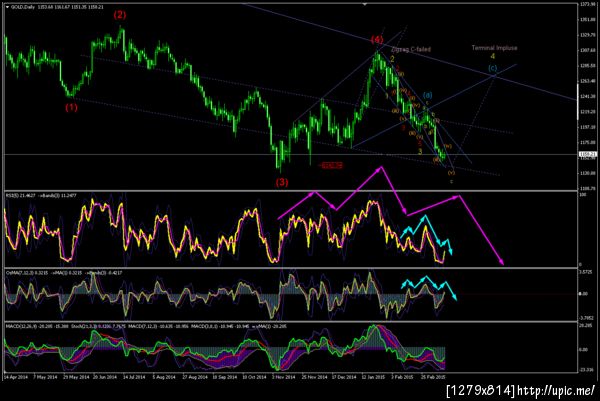The image size is (600, 401).
Task: Open the chart menu triangle beside GOLD,Daily
Action: click(x=7, y=7)
